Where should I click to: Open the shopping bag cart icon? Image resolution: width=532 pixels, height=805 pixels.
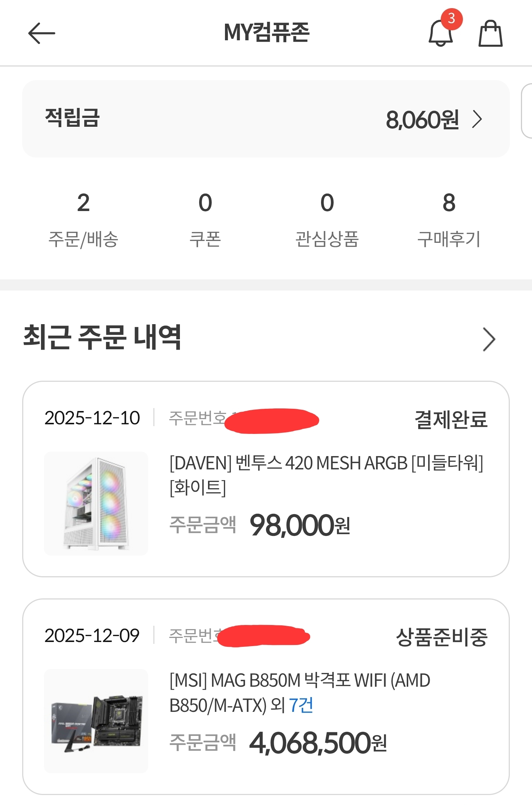tap(490, 34)
